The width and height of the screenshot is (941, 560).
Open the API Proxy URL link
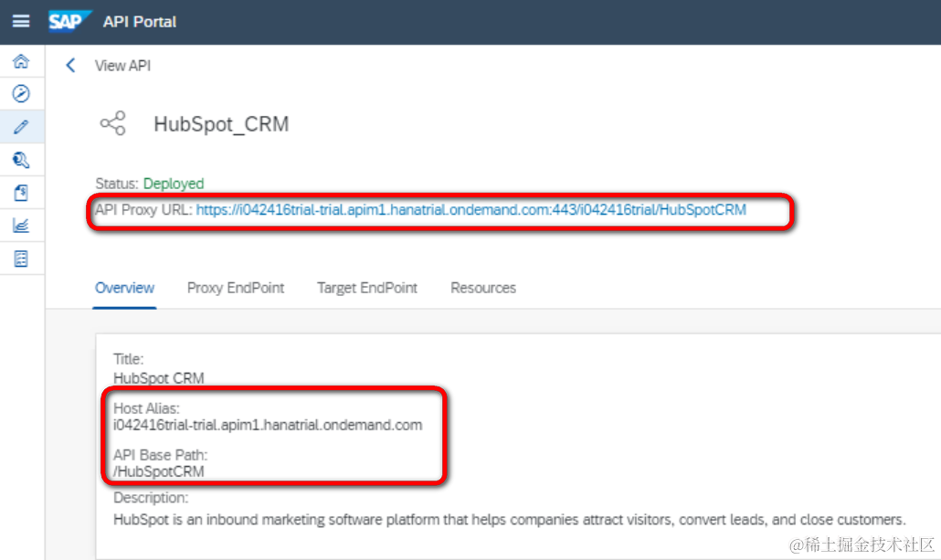pyautogui.click(x=471, y=210)
